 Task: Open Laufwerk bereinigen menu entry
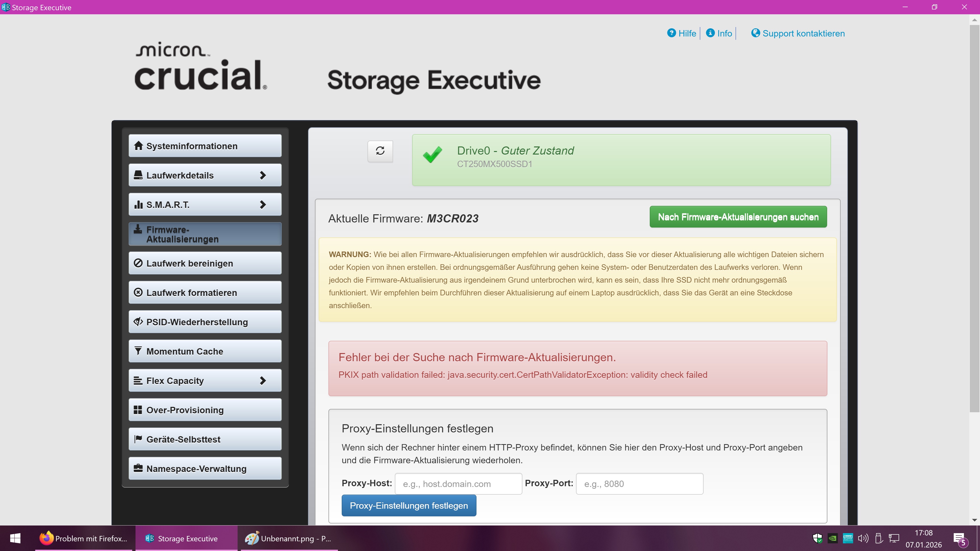[205, 263]
